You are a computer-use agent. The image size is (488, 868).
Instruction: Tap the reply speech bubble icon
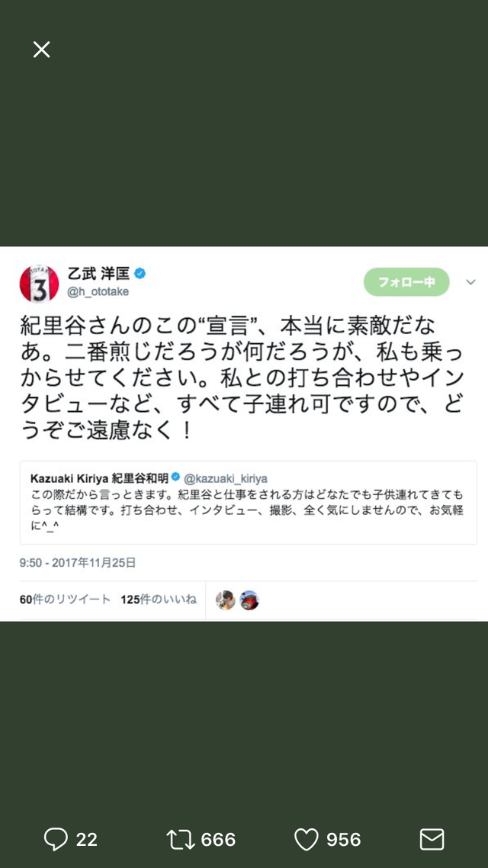(x=56, y=839)
